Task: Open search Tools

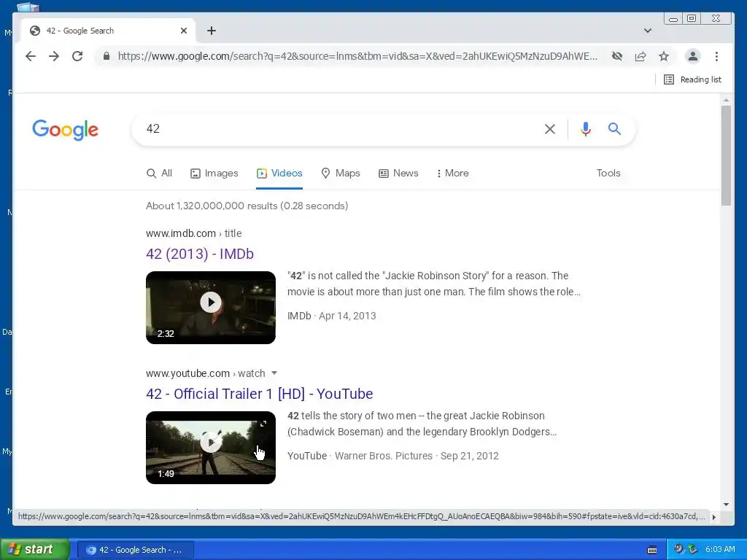Action: tap(608, 174)
